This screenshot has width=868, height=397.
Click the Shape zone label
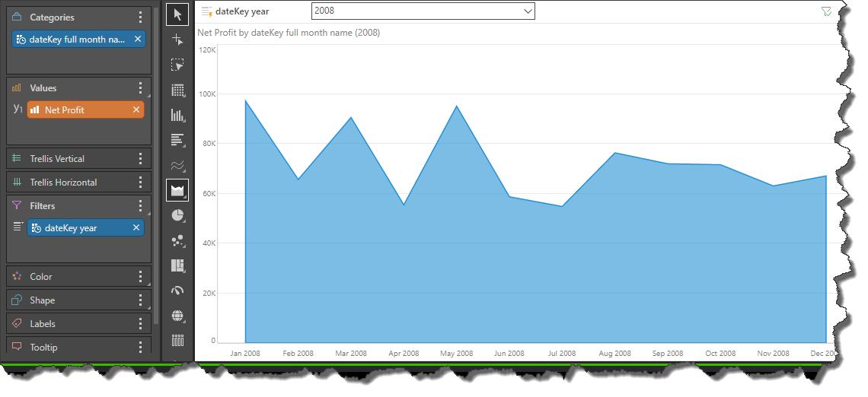[42, 300]
